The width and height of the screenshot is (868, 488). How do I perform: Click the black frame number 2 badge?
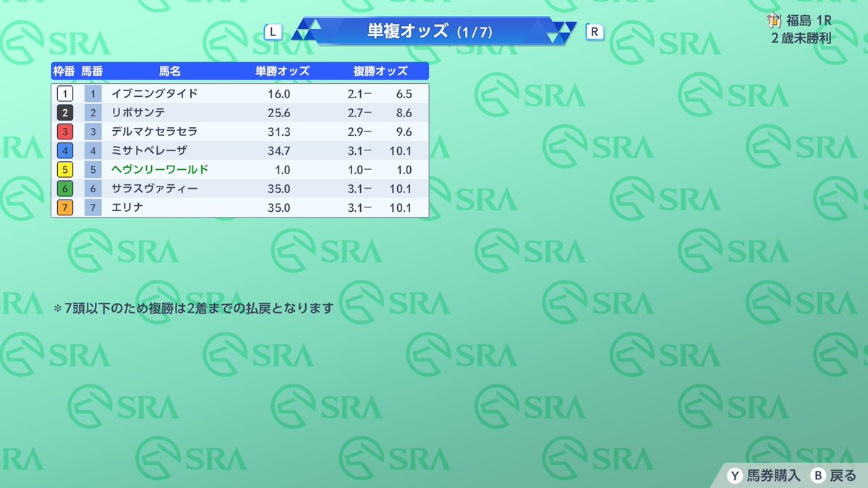[65, 113]
